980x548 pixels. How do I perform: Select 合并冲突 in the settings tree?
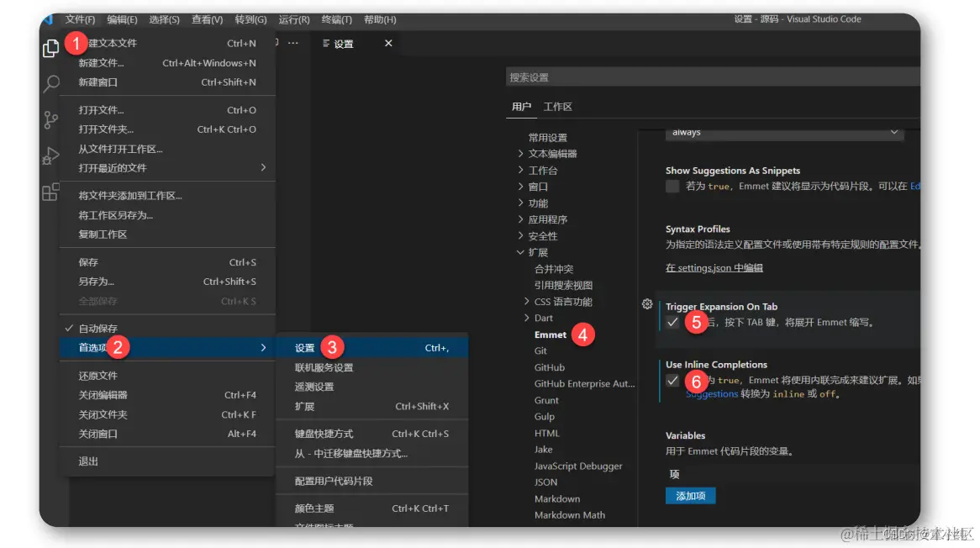(x=554, y=269)
